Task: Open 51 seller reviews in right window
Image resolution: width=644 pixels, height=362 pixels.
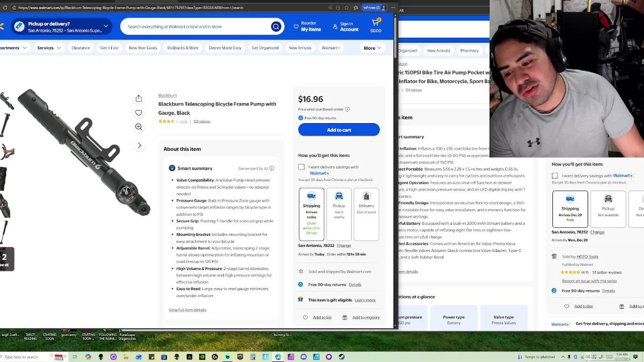Action: click(607, 273)
